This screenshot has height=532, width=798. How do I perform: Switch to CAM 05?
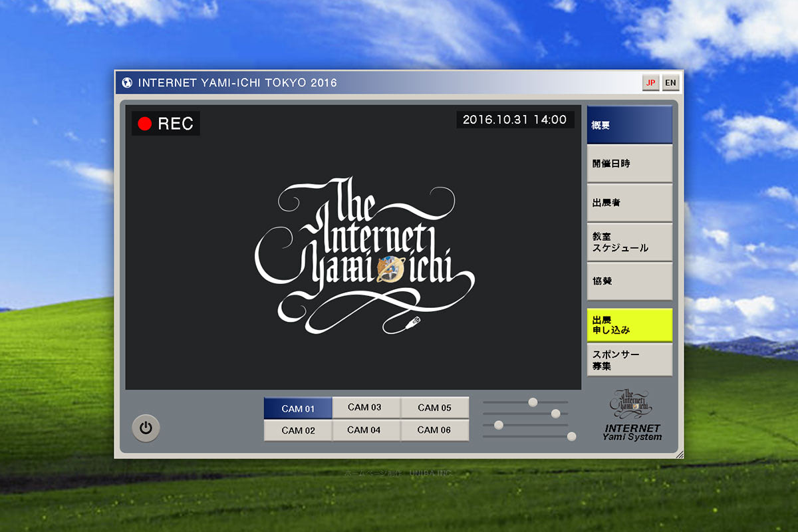click(x=434, y=408)
